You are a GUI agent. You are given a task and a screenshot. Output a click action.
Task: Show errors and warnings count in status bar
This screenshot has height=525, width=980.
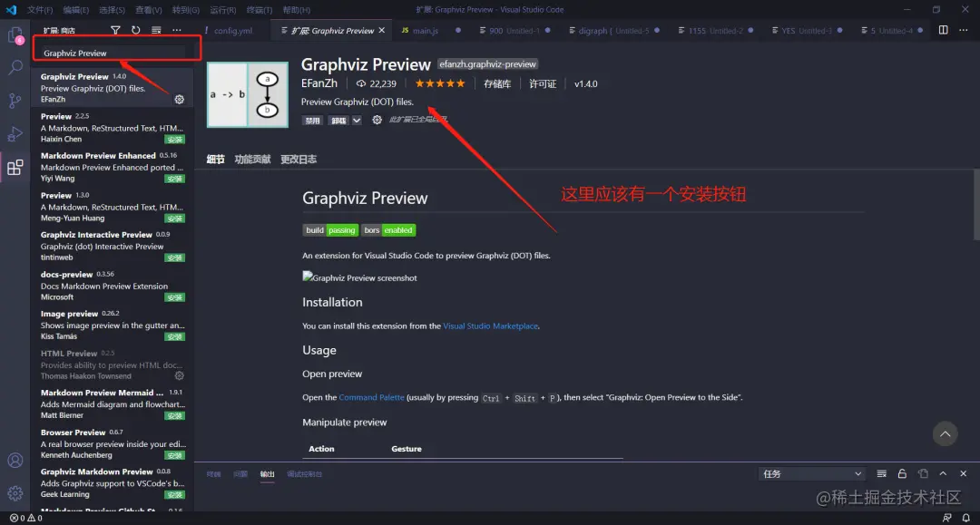pyautogui.click(x=25, y=518)
